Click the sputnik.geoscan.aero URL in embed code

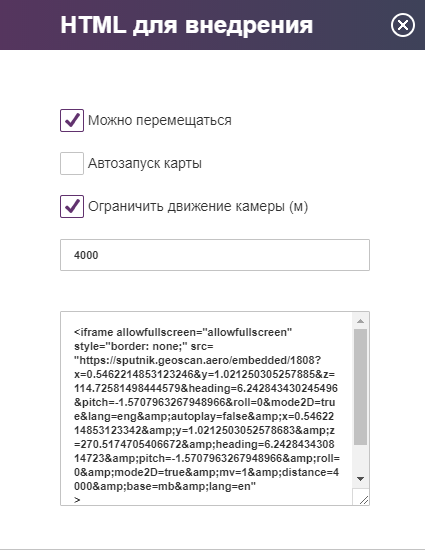(198, 360)
